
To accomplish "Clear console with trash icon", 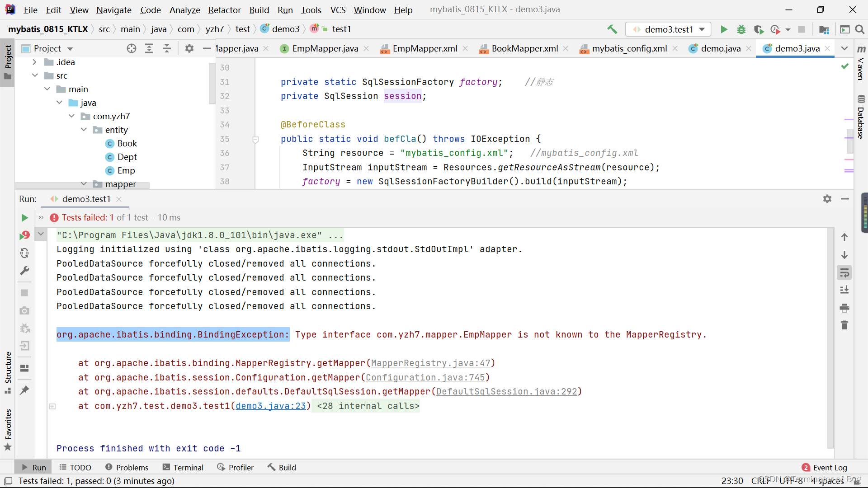I will coord(844,325).
